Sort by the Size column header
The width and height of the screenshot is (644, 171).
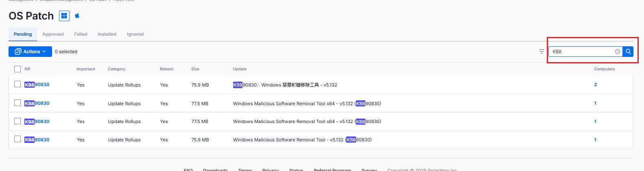tap(195, 69)
